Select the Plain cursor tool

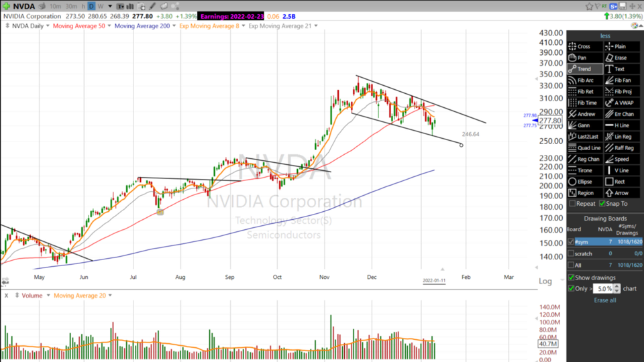622,46
